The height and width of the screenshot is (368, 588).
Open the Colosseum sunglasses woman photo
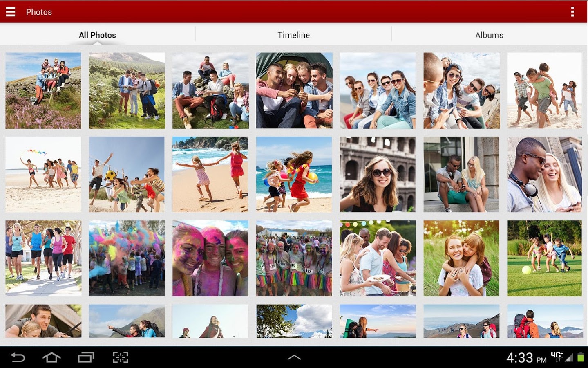378,174
